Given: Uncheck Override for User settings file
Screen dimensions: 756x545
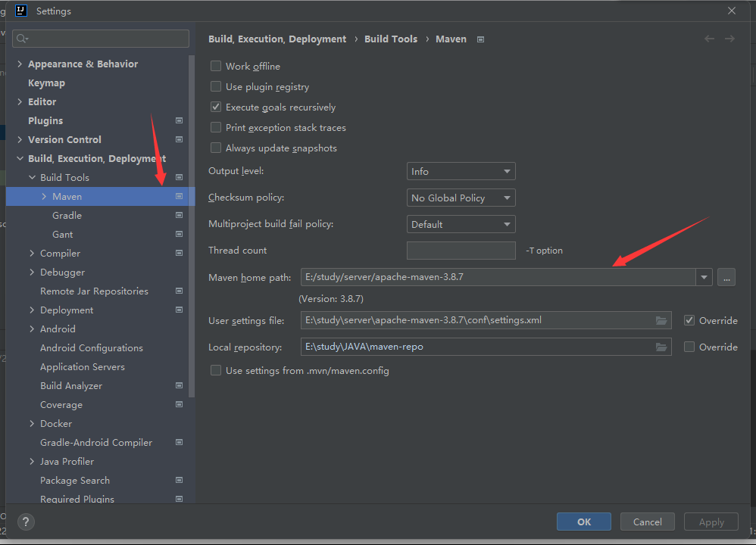Looking at the screenshot, I should pos(689,320).
